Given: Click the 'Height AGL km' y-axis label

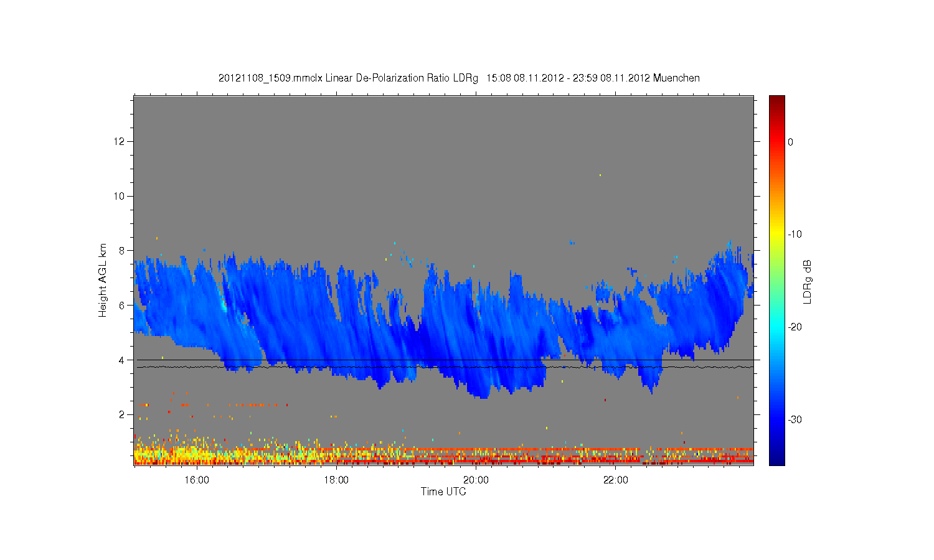Looking at the screenshot, I should (103, 280).
